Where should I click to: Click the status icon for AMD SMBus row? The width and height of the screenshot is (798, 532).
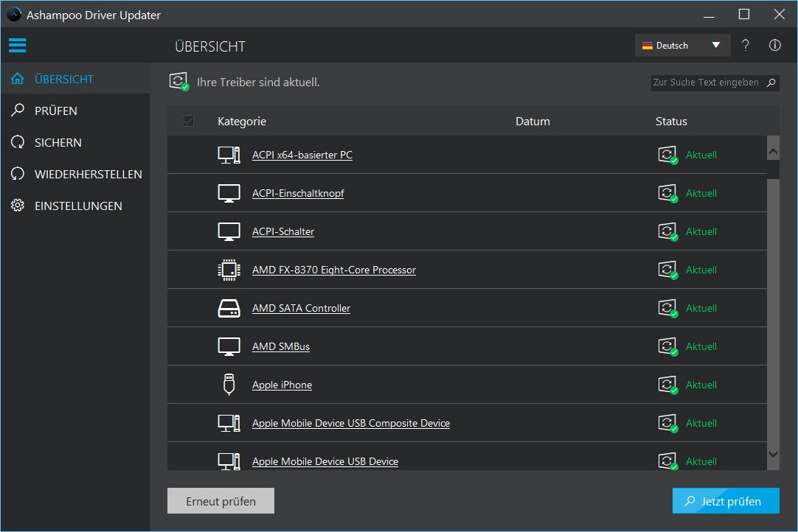(667, 346)
